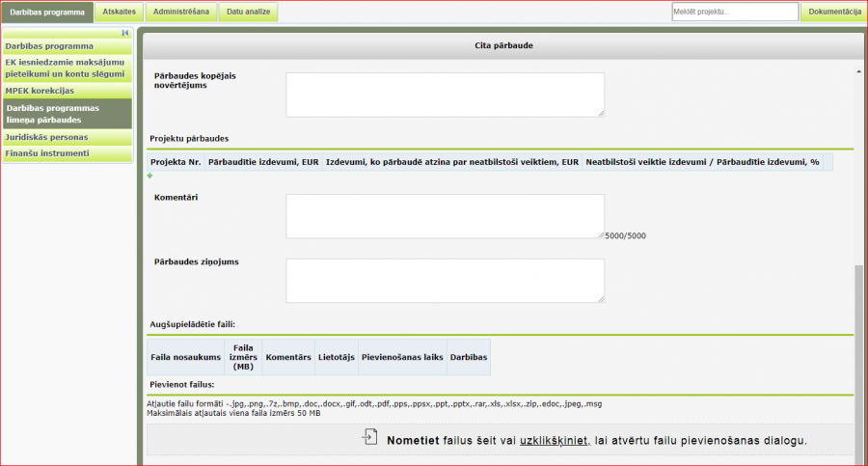
Task: Click the green plus add-row icon
Action: (149, 176)
